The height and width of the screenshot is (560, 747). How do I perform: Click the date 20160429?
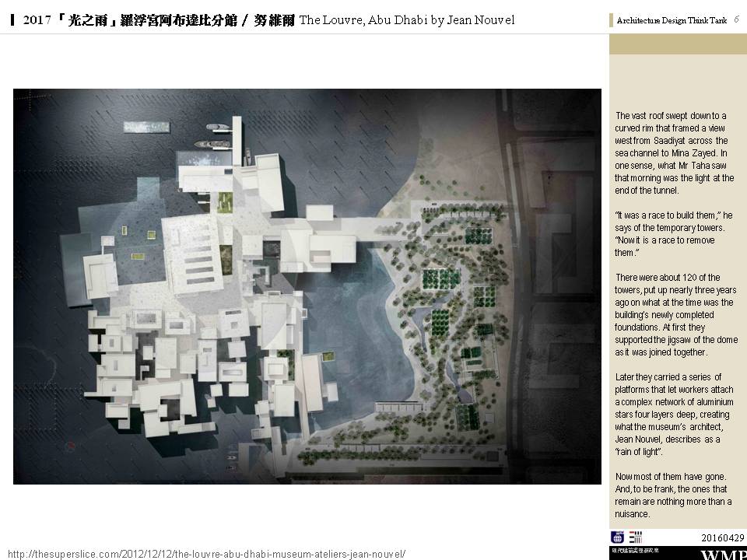(x=723, y=537)
